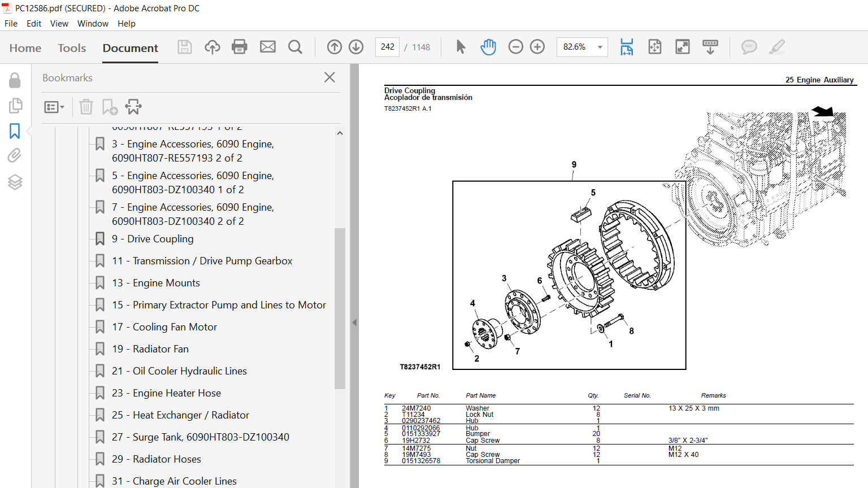Zoom in with plus icon
Image resolution: width=868 pixels, height=488 pixels.
click(x=537, y=47)
